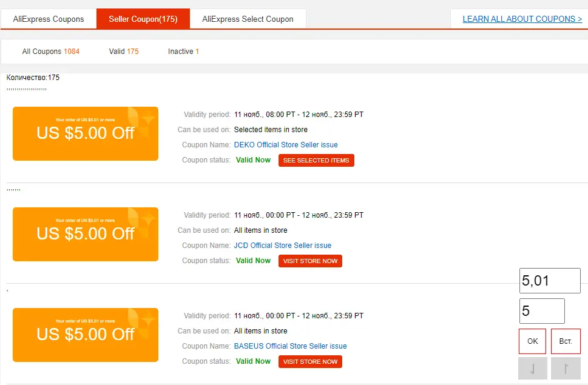Open the AliExpress Coupons tab
The width and height of the screenshot is (588, 385).
[x=49, y=19]
